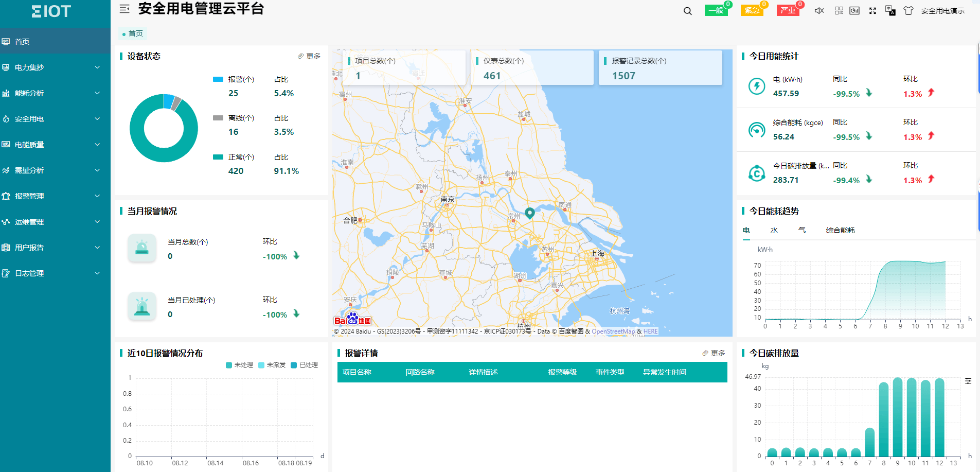
Task: Click the 当月总数 alarm icon
Action: point(142,248)
